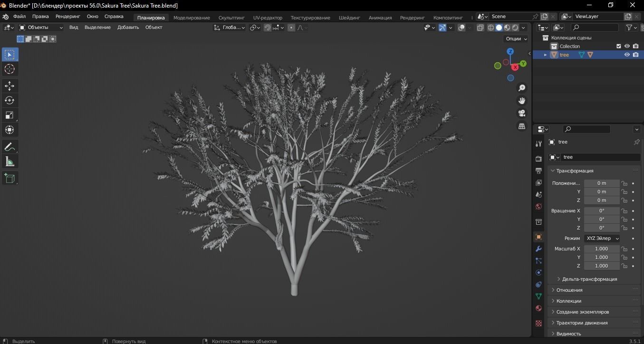The width and height of the screenshot is (644, 344).
Task: Activate the Move tool
Action: (10, 86)
